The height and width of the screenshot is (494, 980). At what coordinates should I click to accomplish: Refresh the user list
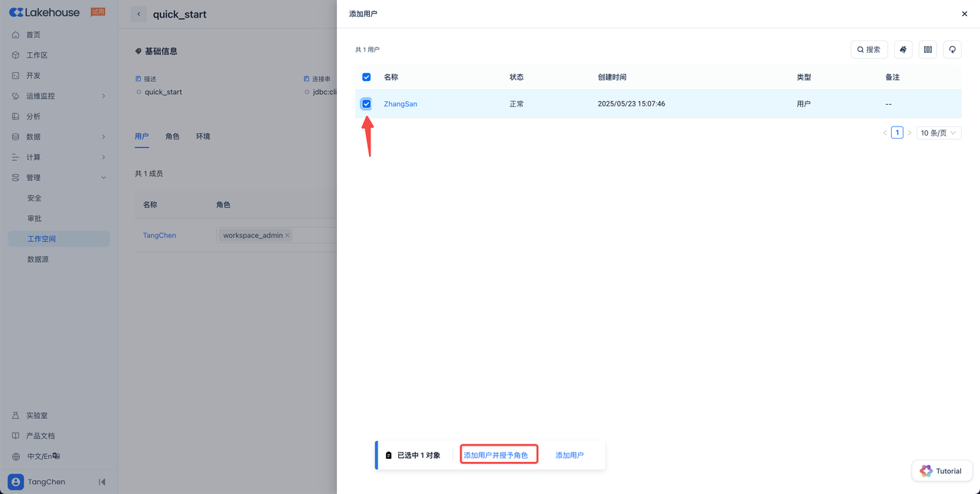952,50
